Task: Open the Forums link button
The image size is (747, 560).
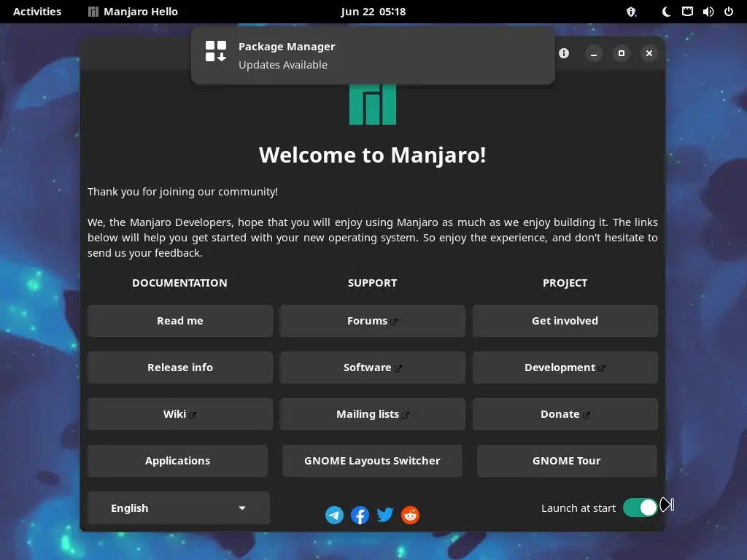Action: (x=373, y=321)
